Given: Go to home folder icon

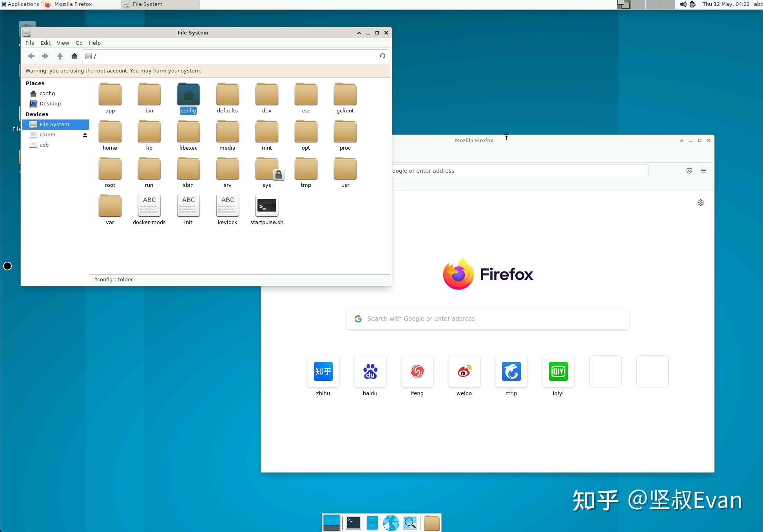Looking at the screenshot, I should 74,56.
